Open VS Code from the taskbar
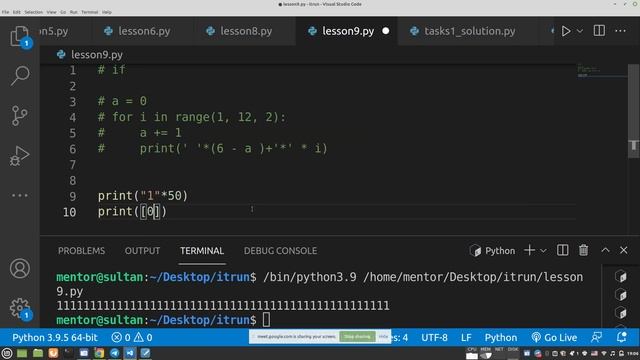The image size is (640, 360). click(x=130, y=353)
